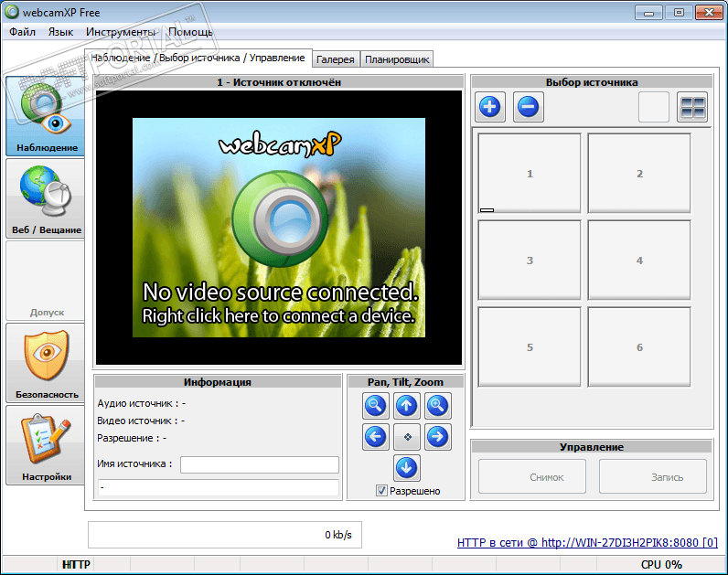Select the single-source blank view button
Image resolution: width=728 pixels, height=575 pixels.
[654, 107]
